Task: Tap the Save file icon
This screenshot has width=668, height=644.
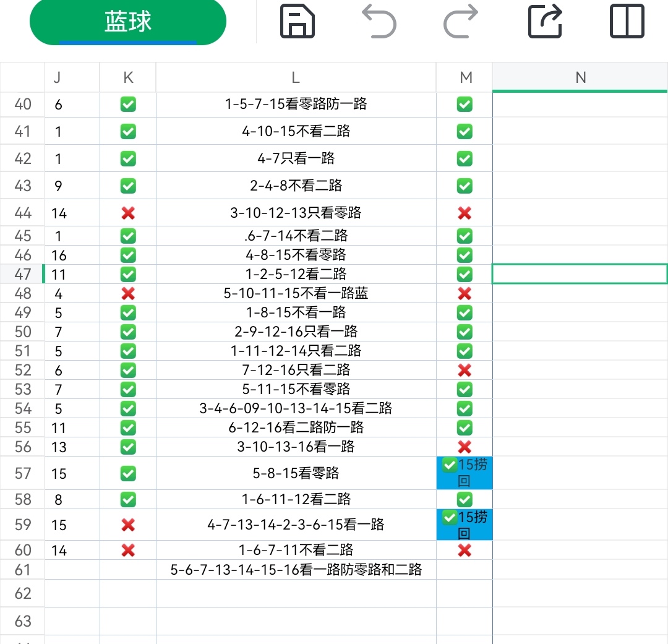Action: tap(297, 21)
